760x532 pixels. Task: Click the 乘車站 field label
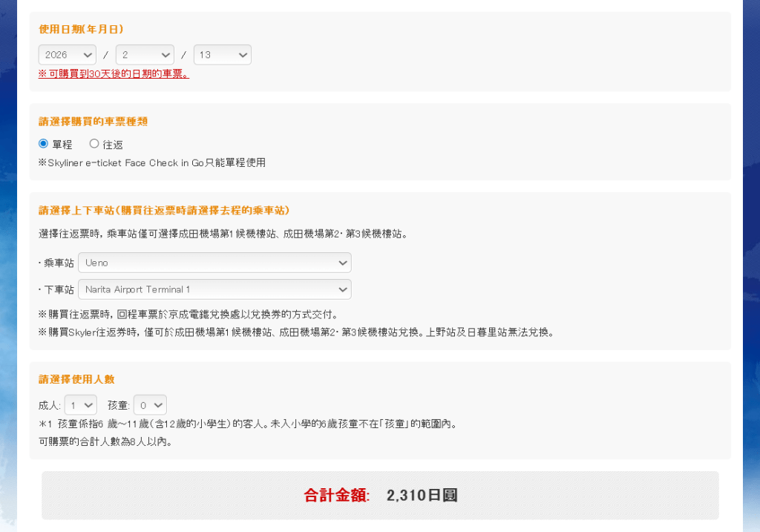pyautogui.click(x=57, y=263)
